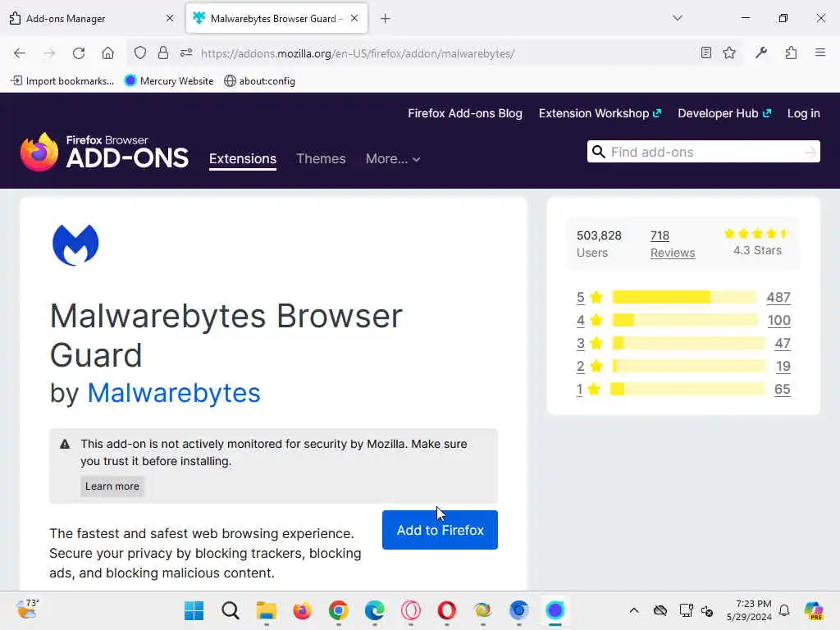Open the extensions puzzle icon
This screenshot has width=840, height=630.
(x=791, y=52)
